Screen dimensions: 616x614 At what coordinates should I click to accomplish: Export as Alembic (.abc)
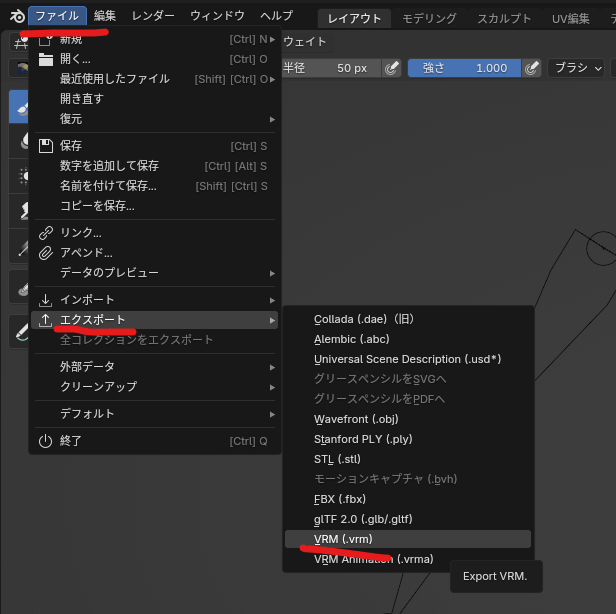tap(408, 339)
